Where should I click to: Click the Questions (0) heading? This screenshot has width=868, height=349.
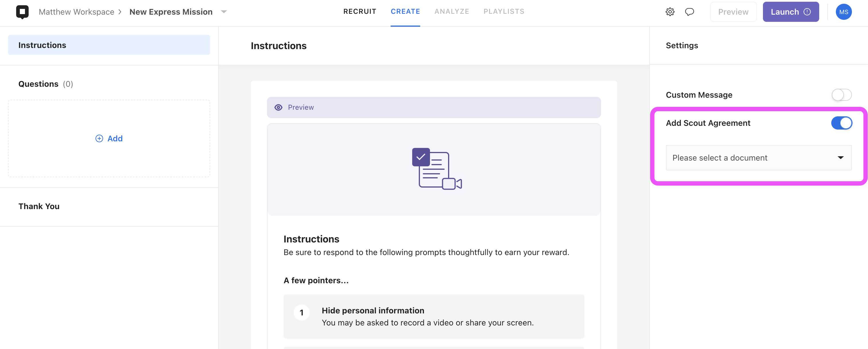click(45, 84)
